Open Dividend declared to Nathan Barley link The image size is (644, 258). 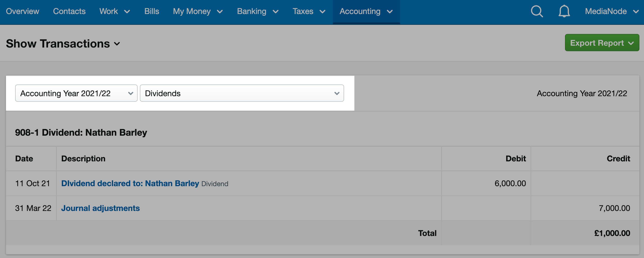point(130,183)
